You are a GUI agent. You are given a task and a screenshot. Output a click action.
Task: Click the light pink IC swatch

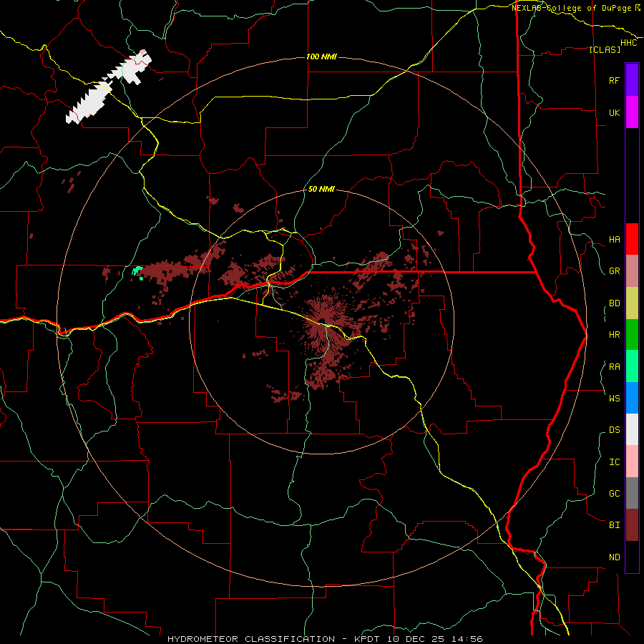[632, 462]
